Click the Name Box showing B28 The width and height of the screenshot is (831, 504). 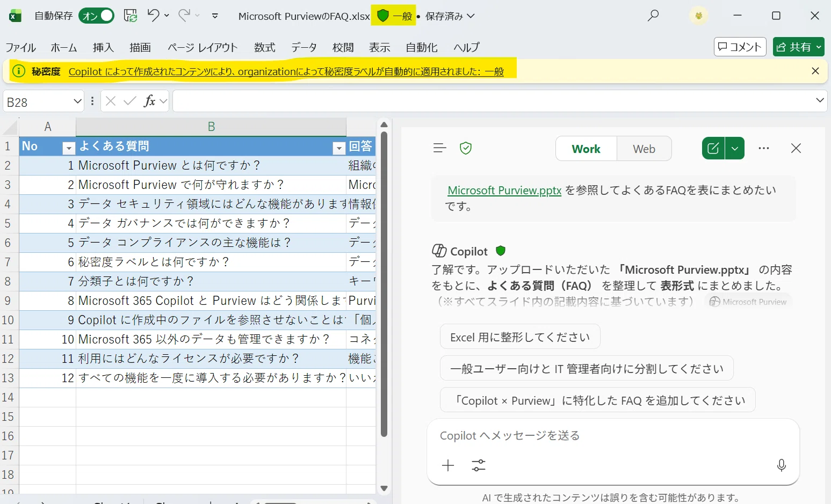coord(38,101)
